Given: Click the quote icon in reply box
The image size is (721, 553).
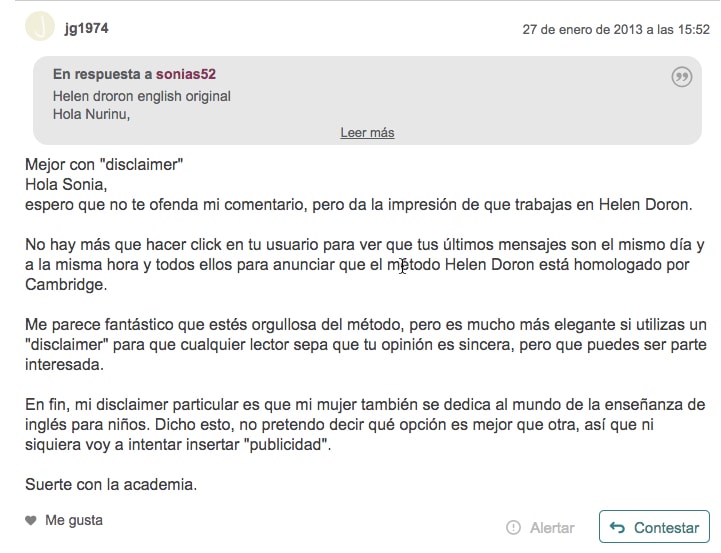Looking at the screenshot, I should pos(681,77).
